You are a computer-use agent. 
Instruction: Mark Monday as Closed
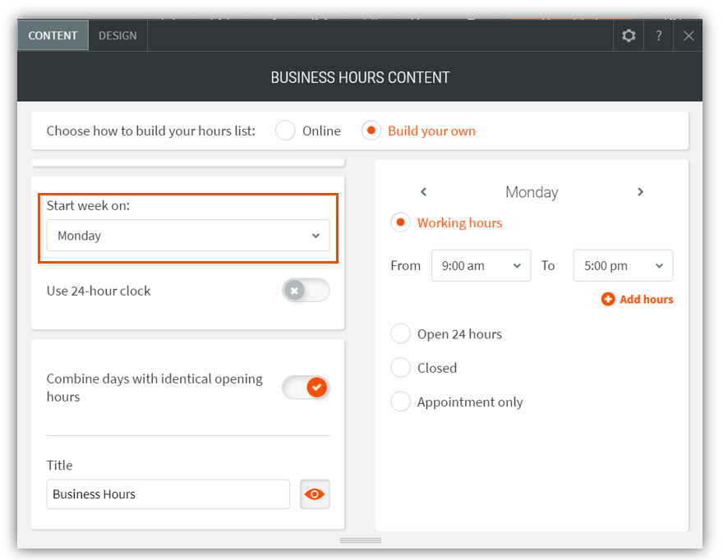click(x=401, y=368)
